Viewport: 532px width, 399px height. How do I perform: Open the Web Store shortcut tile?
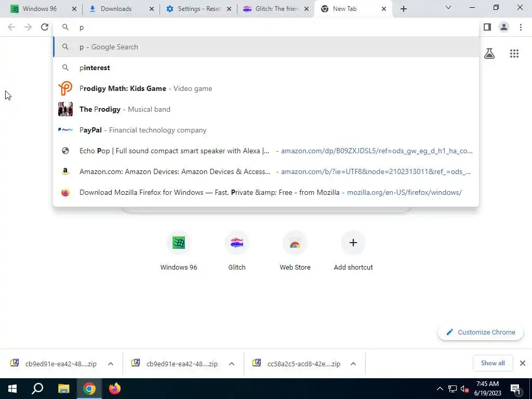click(x=295, y=251)
